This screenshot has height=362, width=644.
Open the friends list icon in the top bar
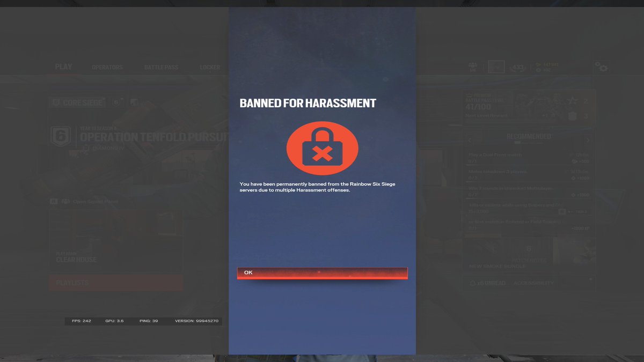[473, 67]
